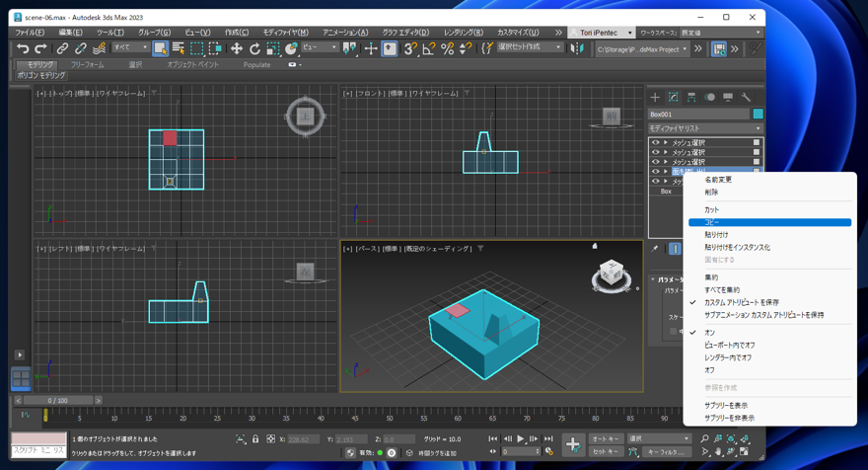This screenshot has height=470, width=868.
Task: Toggle the Angle Snap icon
Action: [x=429, y=48]
